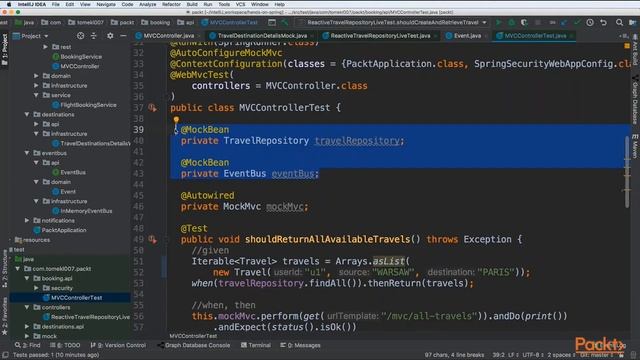Open the IntelliJ IDEA application menu
This screenshot has height=360, width=640.
(x=31, y=4)
